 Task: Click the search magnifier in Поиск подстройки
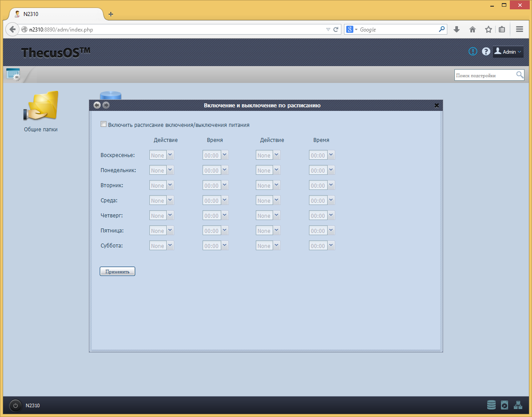(520, 75)
